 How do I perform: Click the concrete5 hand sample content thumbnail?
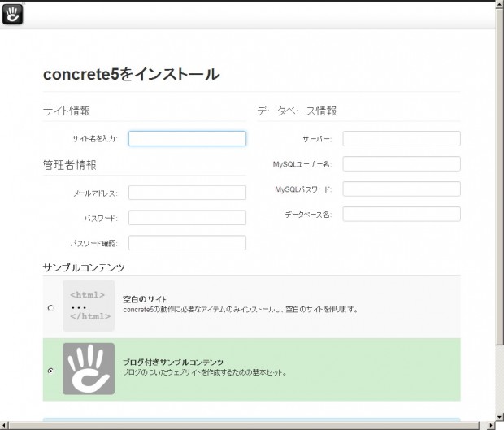coord(89,368)
